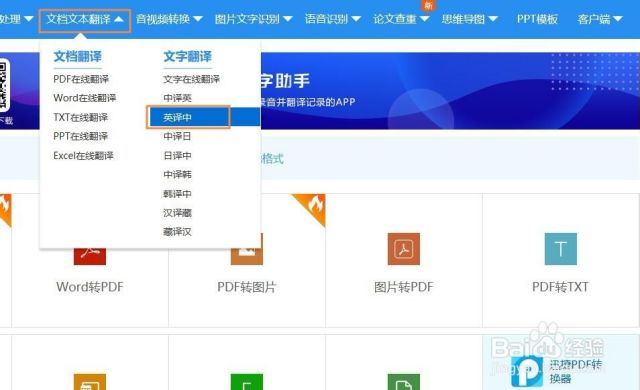Expand the 客户端 menu
The height and width of the screenshot is (390, 640).
[600, 19]
